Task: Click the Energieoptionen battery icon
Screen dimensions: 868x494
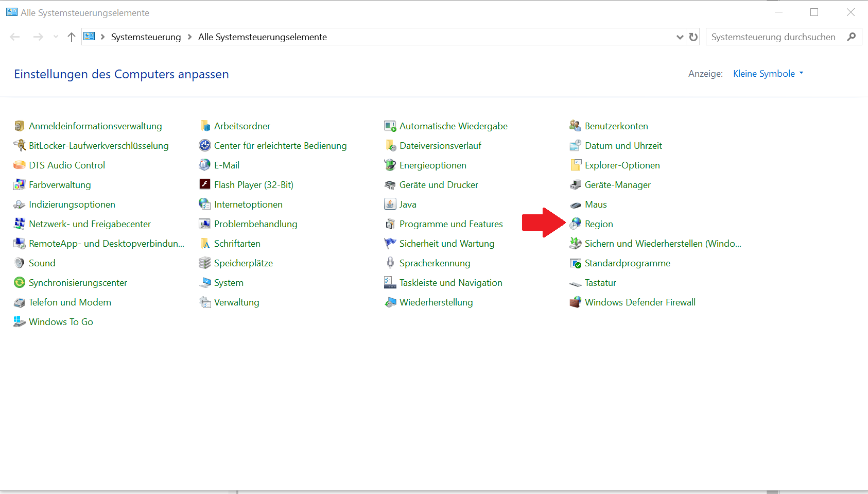Action: click(x=390, y=165)
